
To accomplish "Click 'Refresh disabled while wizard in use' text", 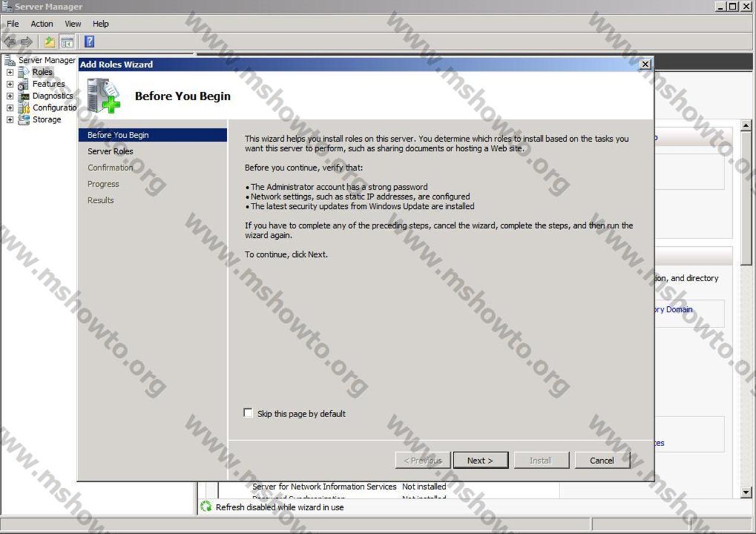I will [x=279, y=507].
